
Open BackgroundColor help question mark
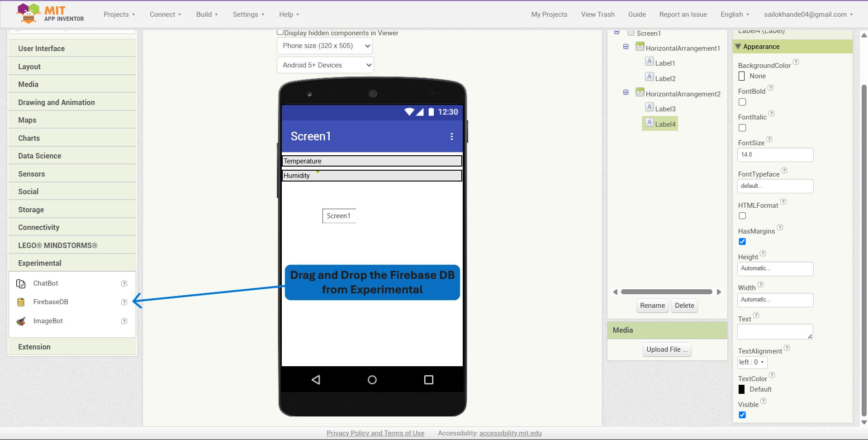796,62
